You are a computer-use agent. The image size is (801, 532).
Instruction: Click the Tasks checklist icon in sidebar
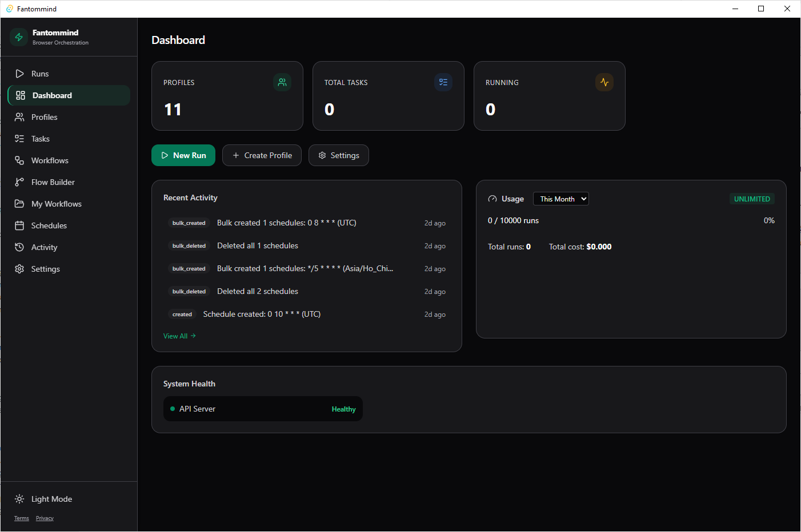tap(19, 139)
